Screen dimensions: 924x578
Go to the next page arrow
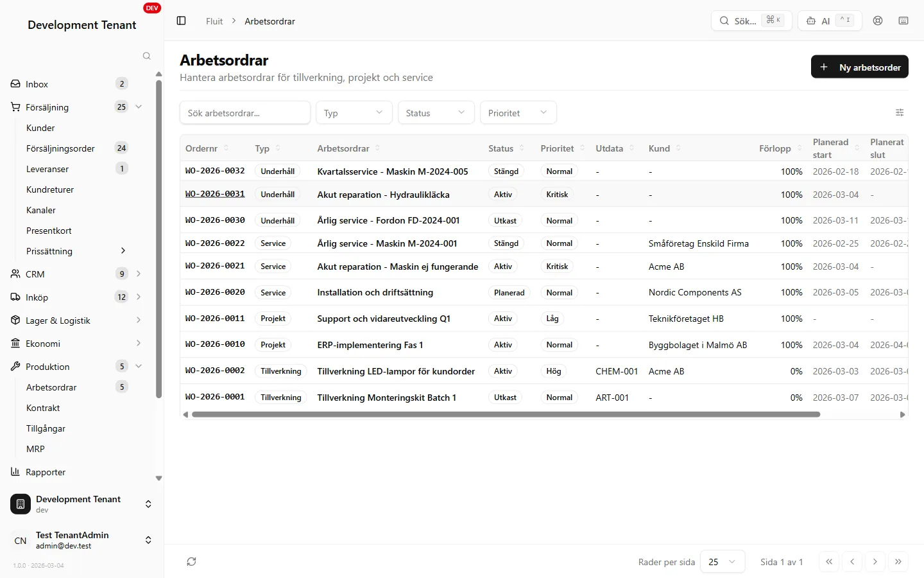pos(875,561)
